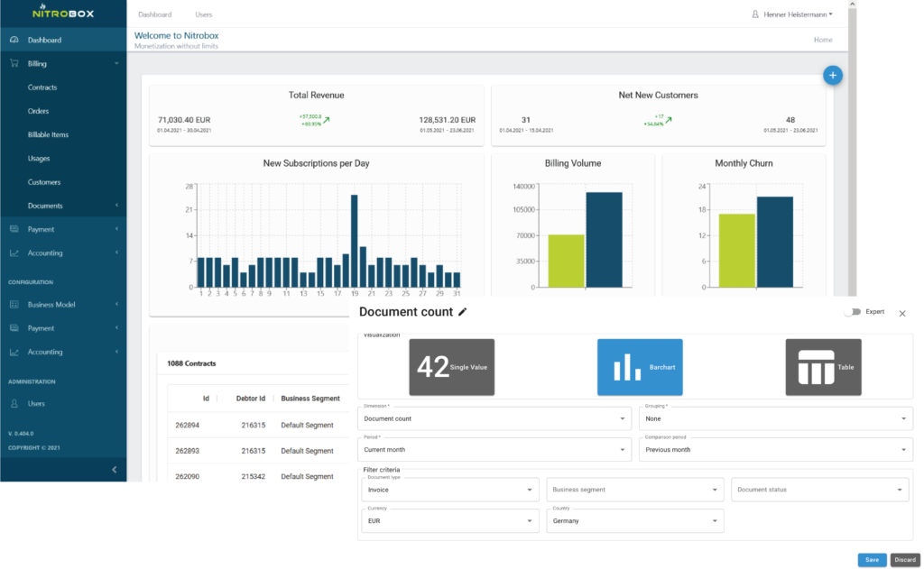Select the Table visualization tile
This screenshot has height=569, width=924.
click(x=823, y=367)
